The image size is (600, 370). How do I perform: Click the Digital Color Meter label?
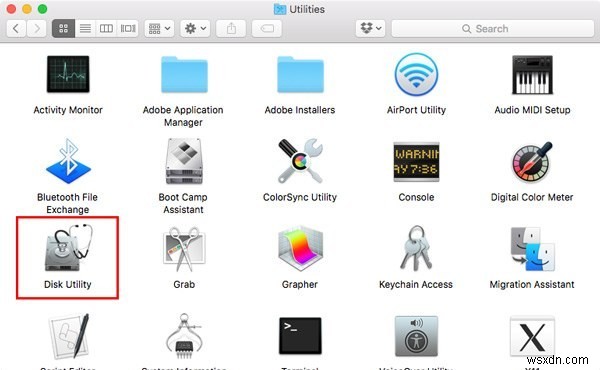pos(532,197)
